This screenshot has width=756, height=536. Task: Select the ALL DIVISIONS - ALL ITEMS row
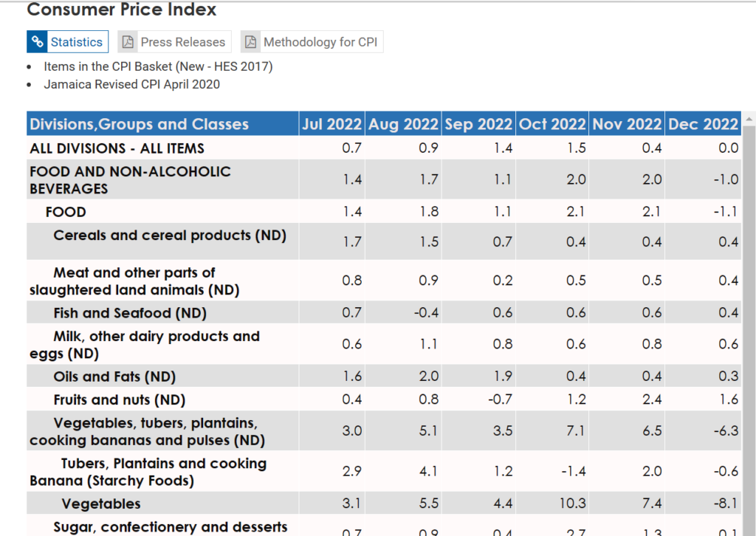click(x=117, y=148)
